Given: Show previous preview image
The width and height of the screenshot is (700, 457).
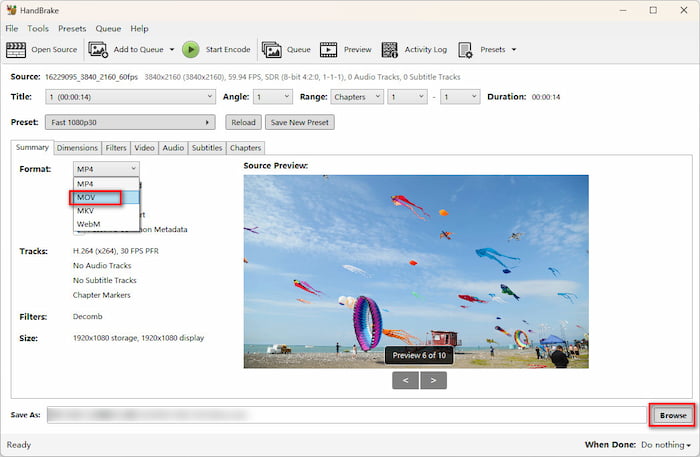Looking at the screenshot, I should 405,381.
